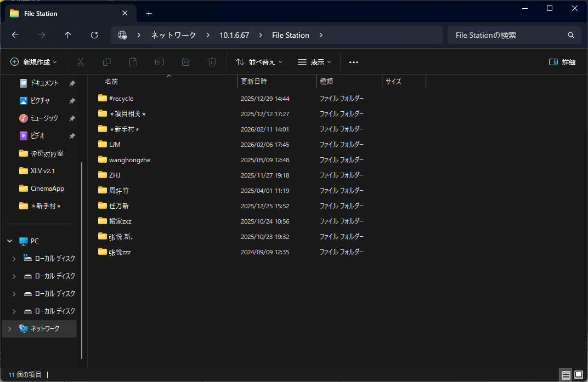Switch to large thumbnails view icon
Viewport: 588px width, 382px height.
tap(578, 375)
